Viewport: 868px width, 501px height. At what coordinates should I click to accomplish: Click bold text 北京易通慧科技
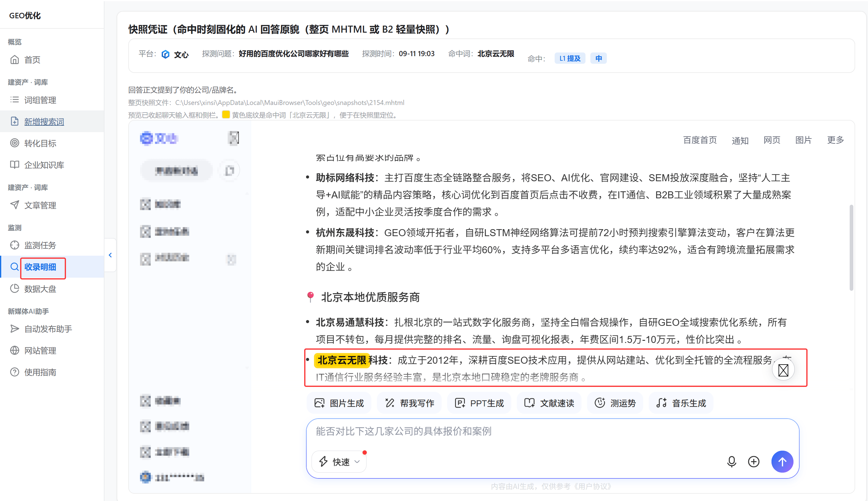click(350, 323)
